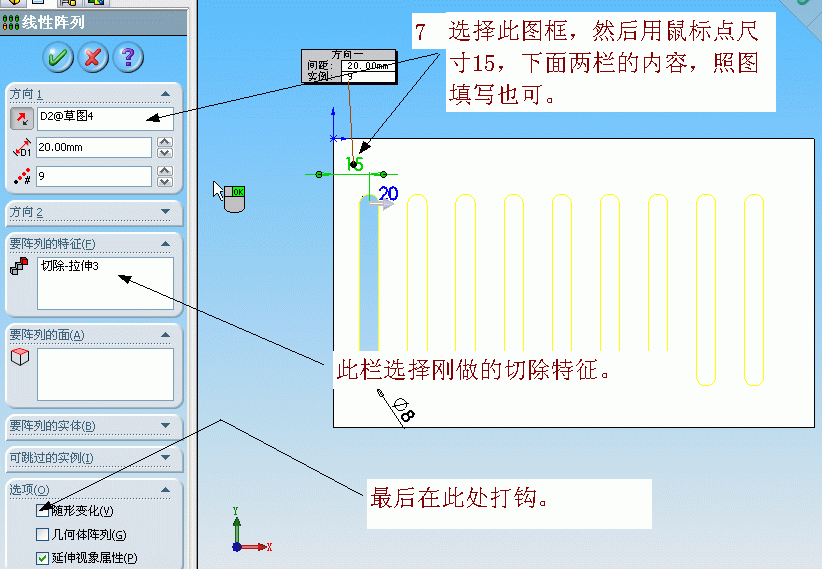Screen dimensions: 822x569
Task: Expand 要阵列的实体 section
Action: click(166, 425)
